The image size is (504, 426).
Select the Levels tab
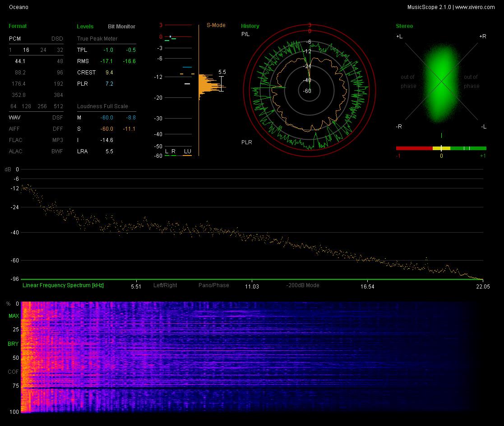click(x=85, y=26)
